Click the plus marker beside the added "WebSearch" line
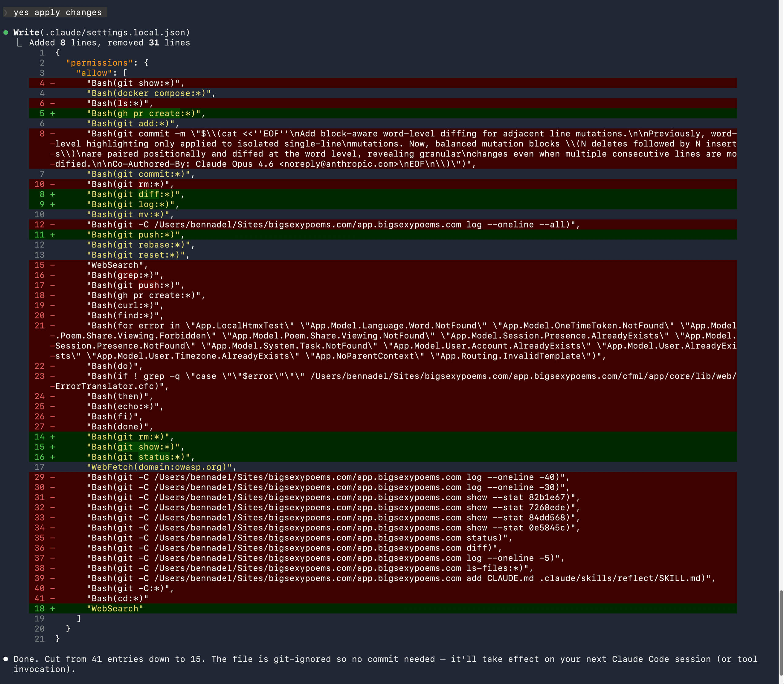Viewport: 784px width, 684px height. tap(52, 608)
